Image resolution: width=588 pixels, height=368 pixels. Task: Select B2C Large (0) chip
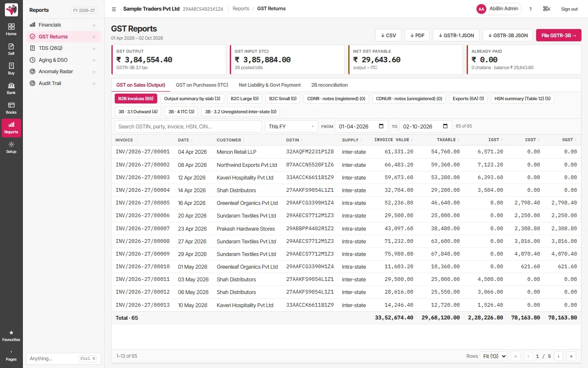245,99
